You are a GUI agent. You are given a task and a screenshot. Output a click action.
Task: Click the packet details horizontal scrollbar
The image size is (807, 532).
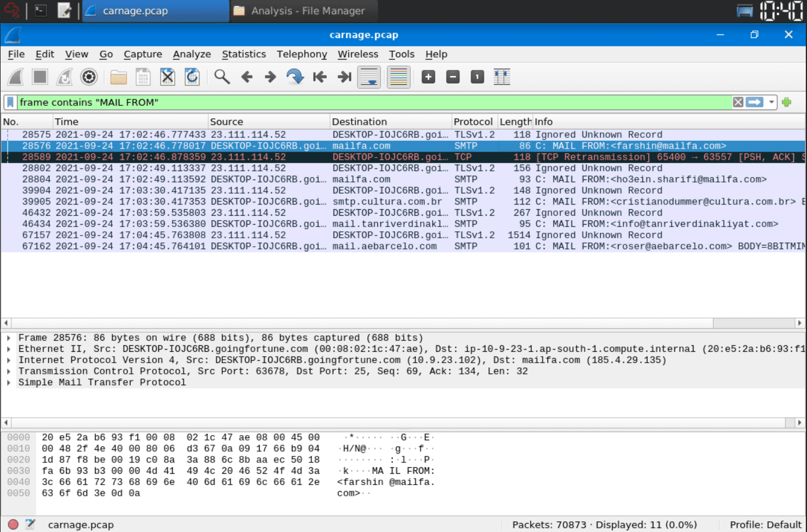click(x=403, y=423)
